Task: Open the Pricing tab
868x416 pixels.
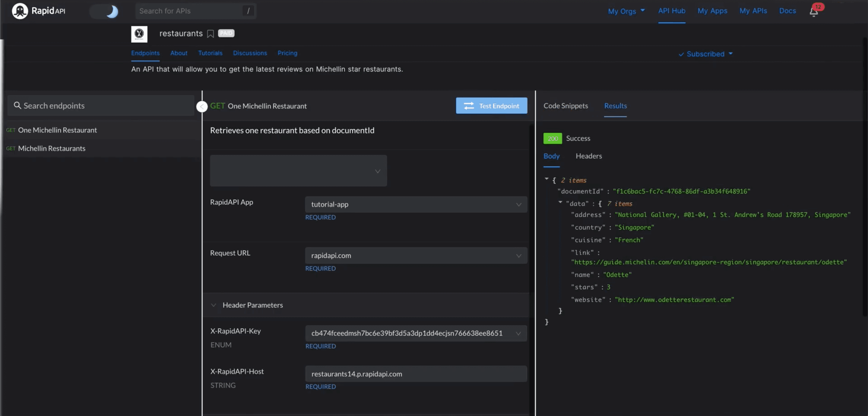Action: [x=287, y=53]
